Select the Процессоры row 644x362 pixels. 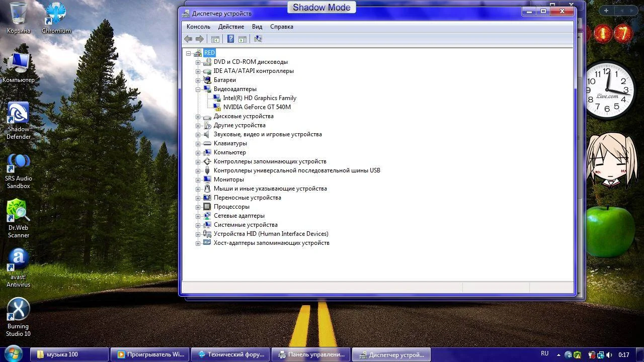[x=231, y=207]
